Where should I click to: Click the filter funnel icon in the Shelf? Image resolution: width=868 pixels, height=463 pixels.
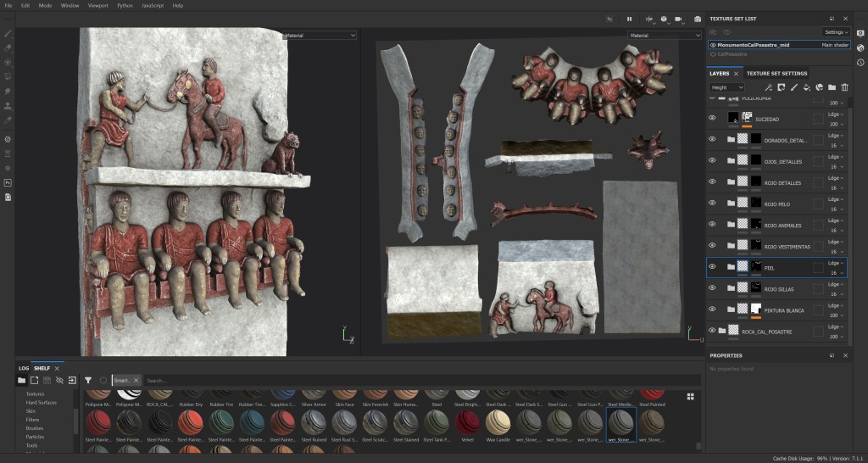(88, 381)
